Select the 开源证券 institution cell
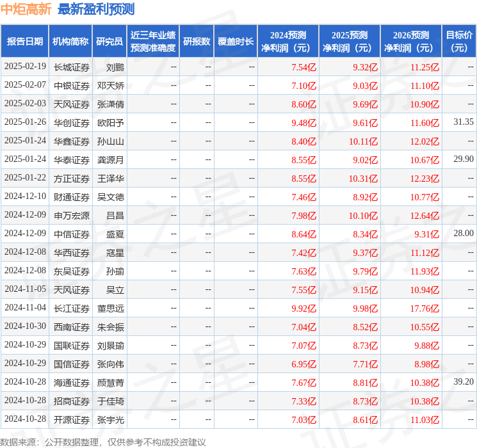Viewport: 477px width, 448px height. 72,420
